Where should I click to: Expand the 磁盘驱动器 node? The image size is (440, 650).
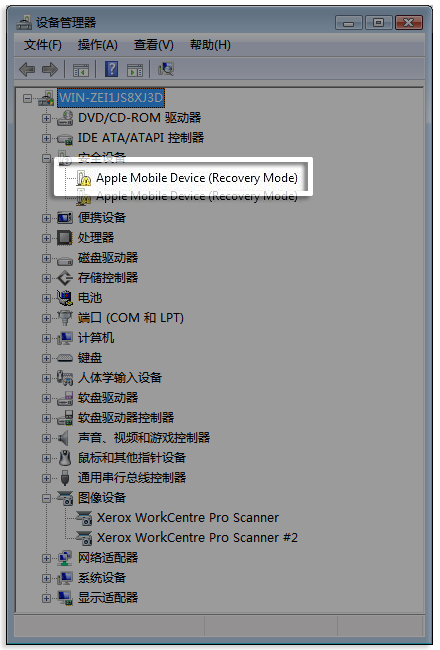click(46, 258)
